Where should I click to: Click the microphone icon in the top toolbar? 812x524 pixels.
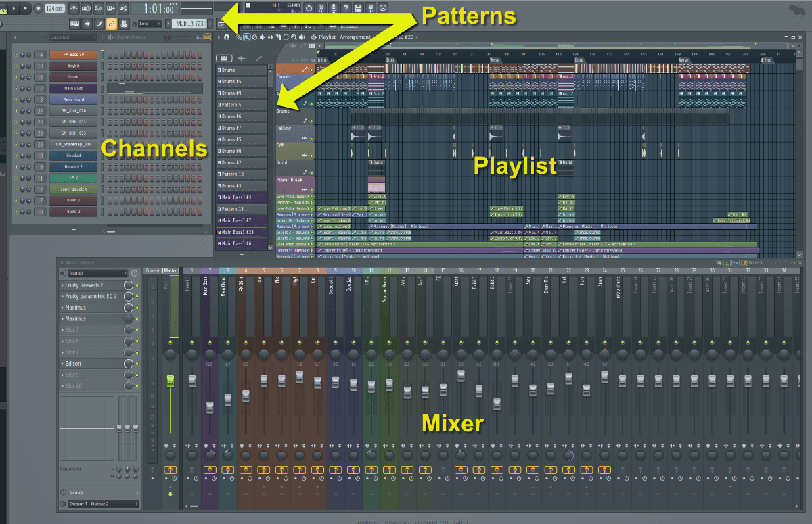333,8
